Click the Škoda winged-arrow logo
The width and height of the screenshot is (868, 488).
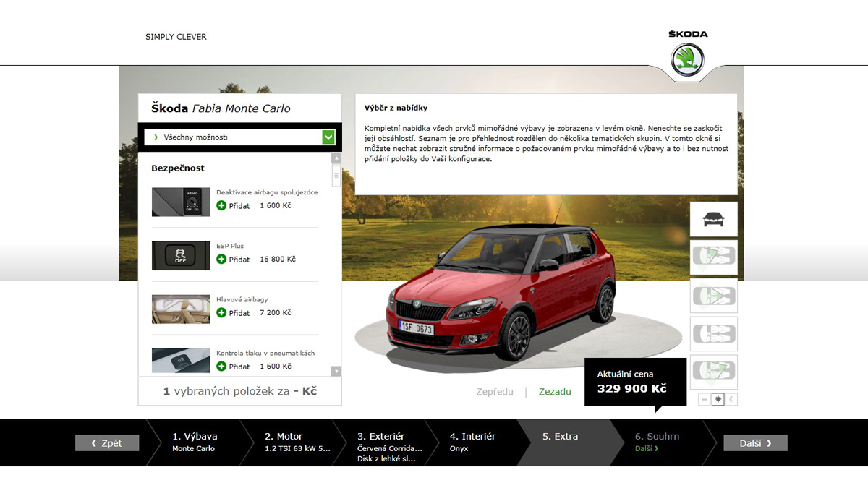point(687,59)
